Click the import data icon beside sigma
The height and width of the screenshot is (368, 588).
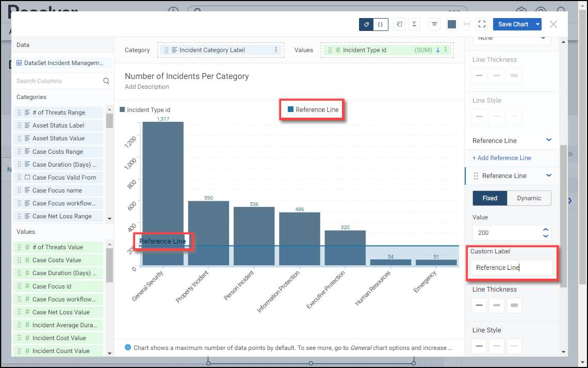coord(399,24)
